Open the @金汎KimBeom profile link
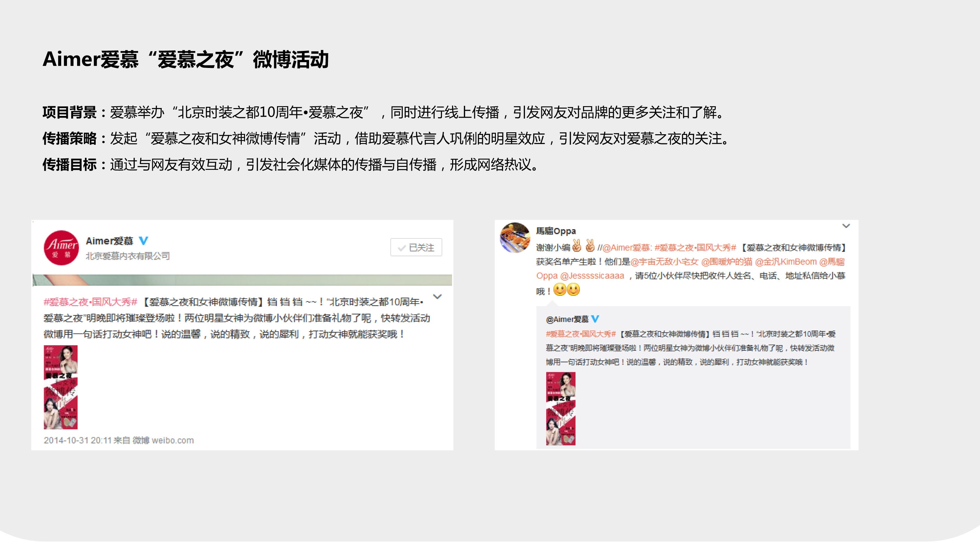 coord(786,262)
